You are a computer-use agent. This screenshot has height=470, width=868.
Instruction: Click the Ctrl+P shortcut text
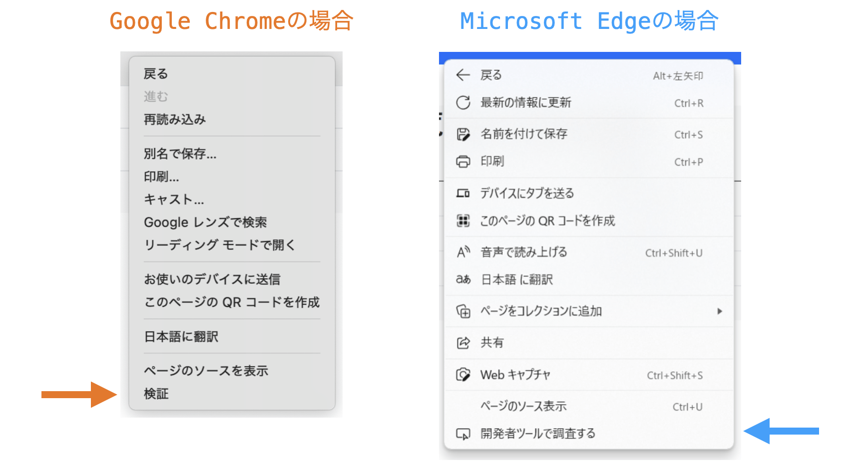(688, 162)
